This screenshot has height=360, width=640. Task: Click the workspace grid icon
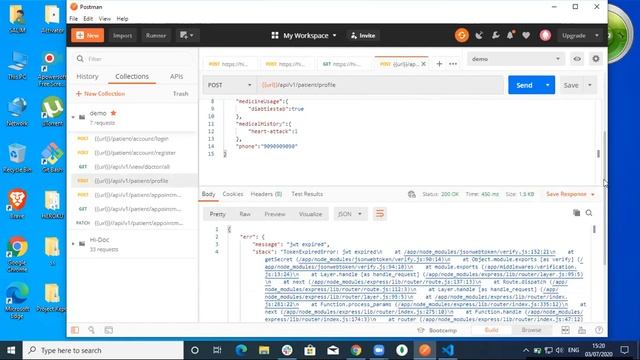pos(275,36)
